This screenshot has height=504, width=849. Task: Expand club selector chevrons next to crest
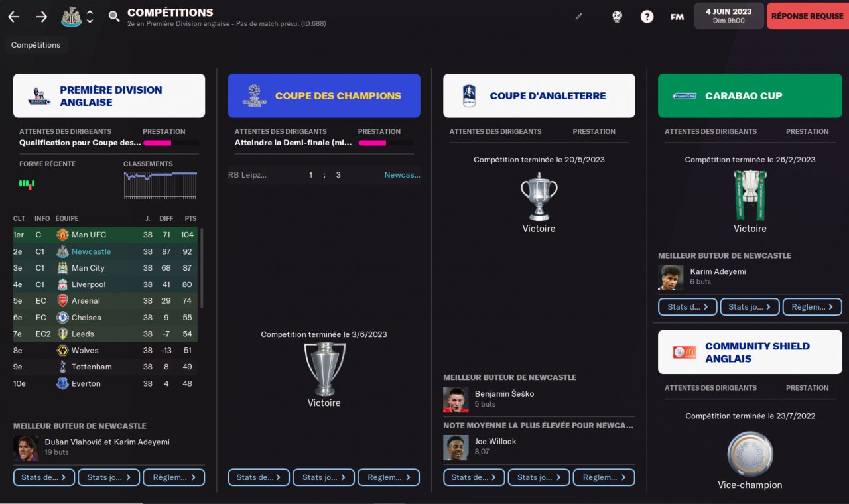90,17
